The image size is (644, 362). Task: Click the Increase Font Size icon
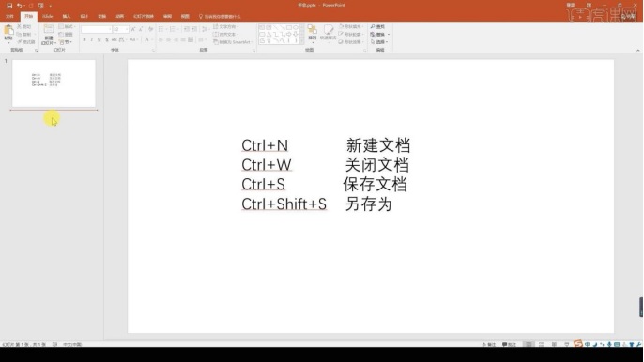(x=133, y=29)
